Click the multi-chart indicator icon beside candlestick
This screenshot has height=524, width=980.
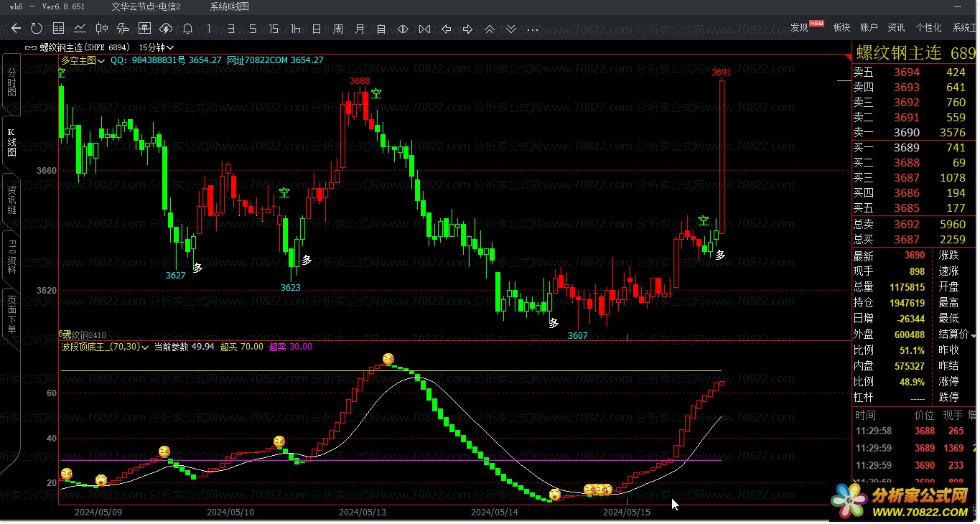tap(123, 29)
